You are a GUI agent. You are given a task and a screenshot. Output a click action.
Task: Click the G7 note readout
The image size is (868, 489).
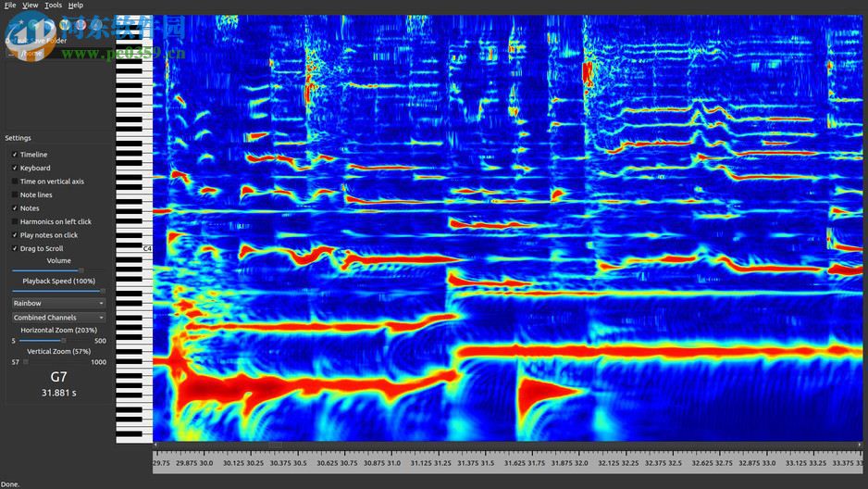pyautogui.click(x=58, y=377)
